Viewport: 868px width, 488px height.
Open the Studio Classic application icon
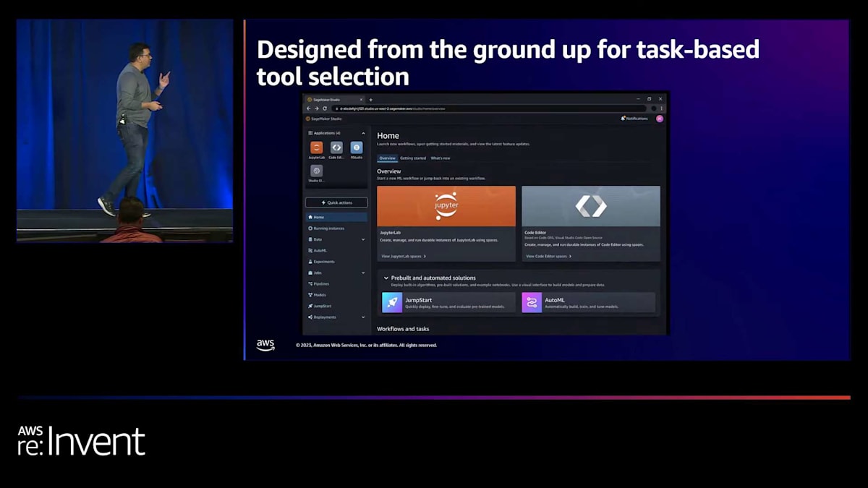point(316,171)
